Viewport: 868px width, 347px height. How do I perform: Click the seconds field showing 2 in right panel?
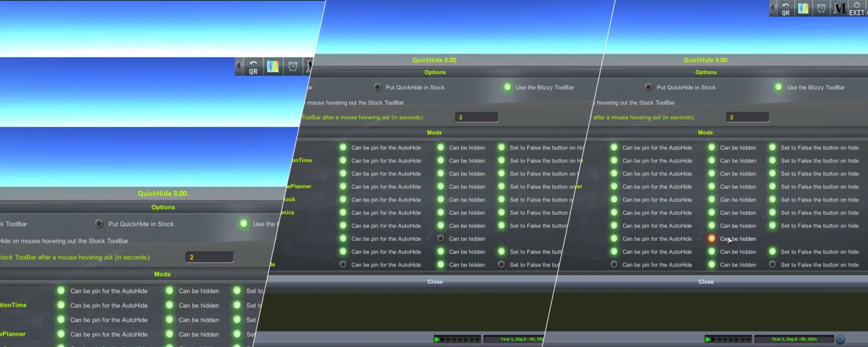(x=747, y=117)
